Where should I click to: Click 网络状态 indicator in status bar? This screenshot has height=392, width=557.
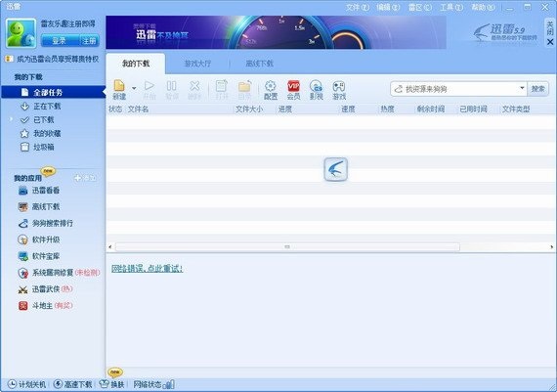click(153, 384)
